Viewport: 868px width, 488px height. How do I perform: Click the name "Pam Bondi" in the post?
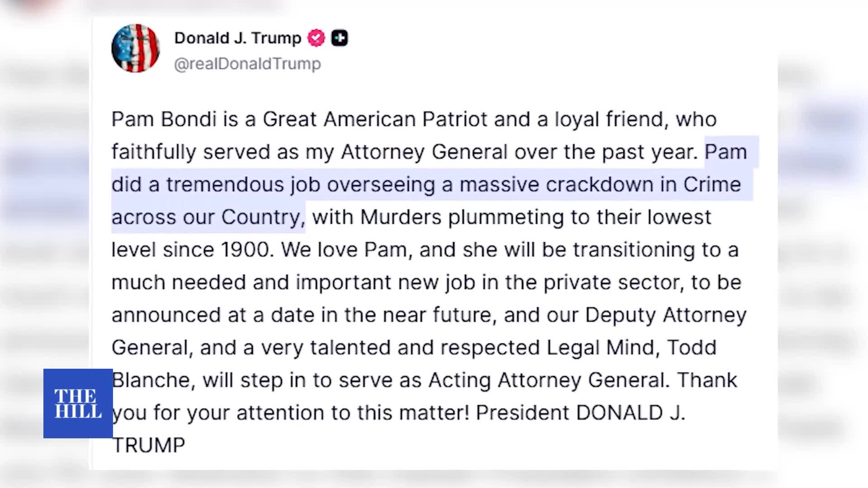[x=164, y=120]
